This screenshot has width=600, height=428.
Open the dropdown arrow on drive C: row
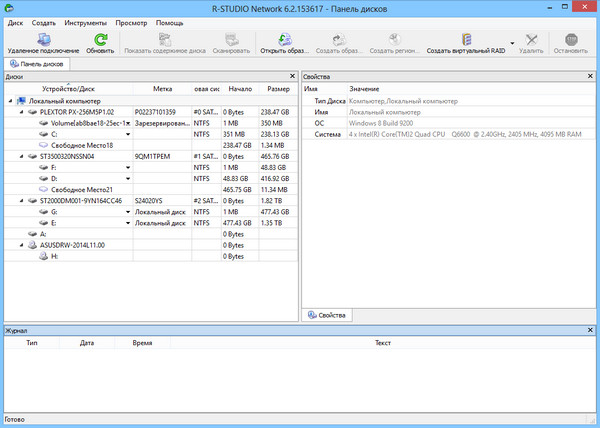click(x=128, y=134)
